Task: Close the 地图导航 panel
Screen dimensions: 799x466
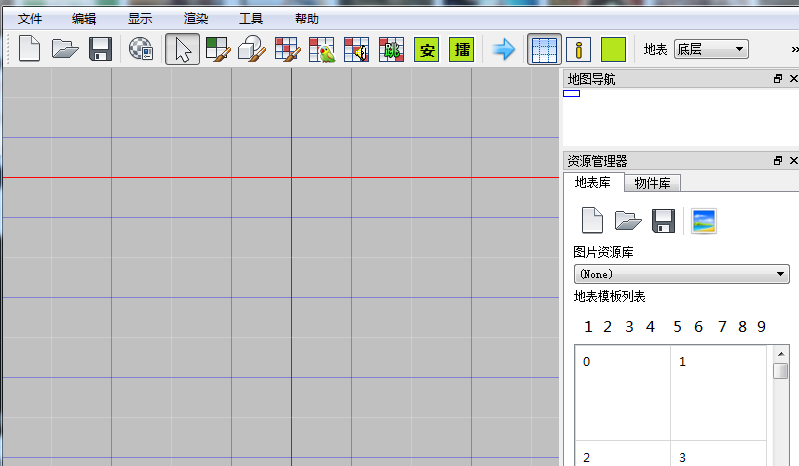Action: click(793, 78)
